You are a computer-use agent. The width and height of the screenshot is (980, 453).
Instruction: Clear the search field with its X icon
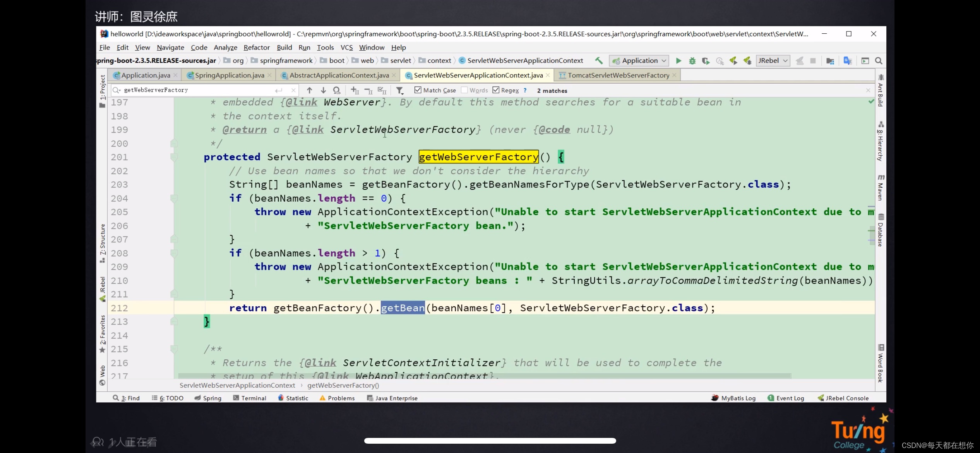293,90
